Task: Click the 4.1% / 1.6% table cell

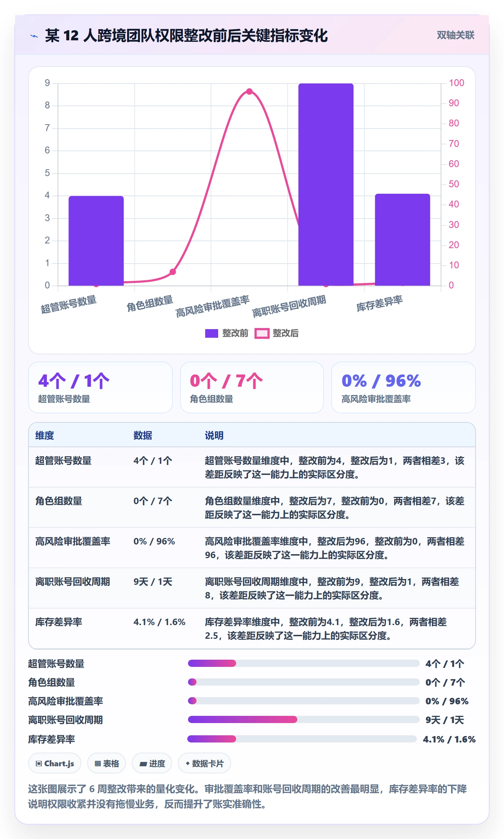Action: pyautogui.click(x=159, y=622)
